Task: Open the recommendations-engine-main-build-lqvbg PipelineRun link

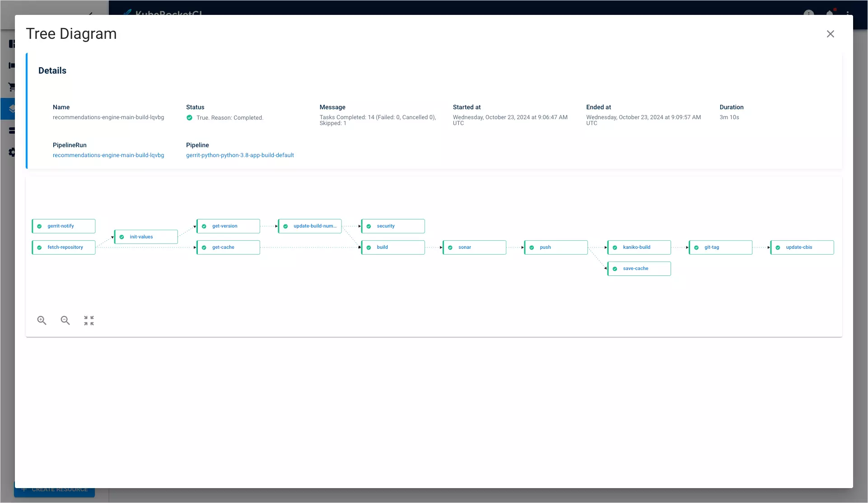Action: coord(108,155)
